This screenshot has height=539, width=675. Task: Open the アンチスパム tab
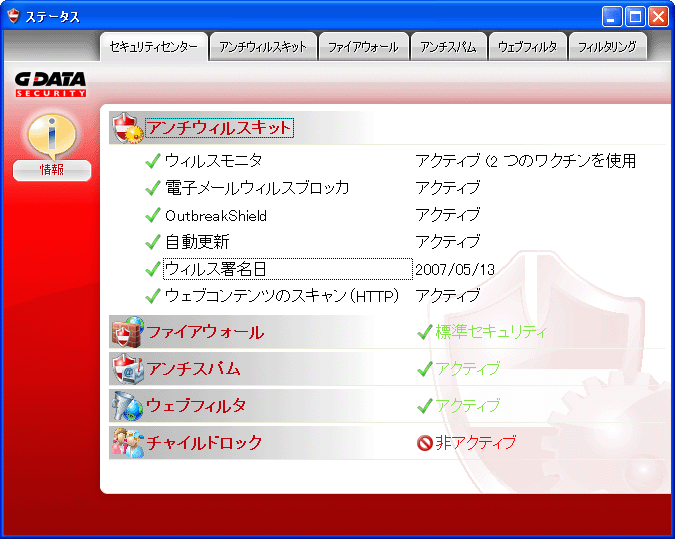[x=449, y=46]
